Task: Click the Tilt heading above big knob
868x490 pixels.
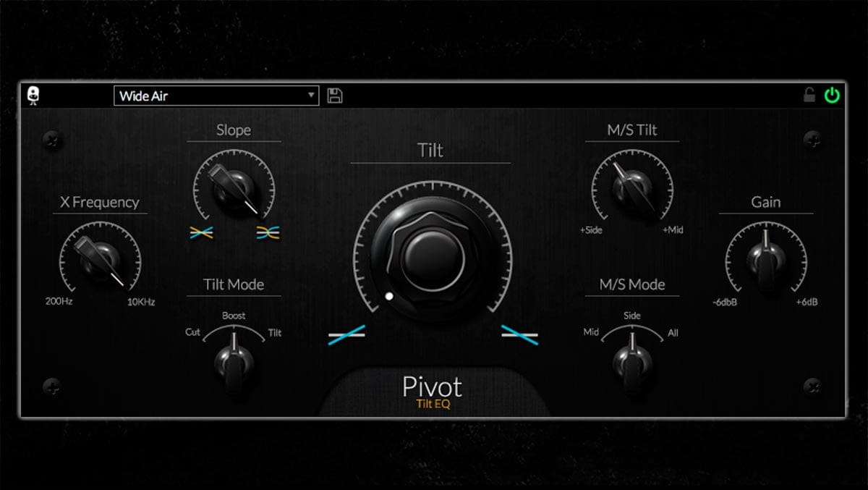Action: click(x=430, y=151)
